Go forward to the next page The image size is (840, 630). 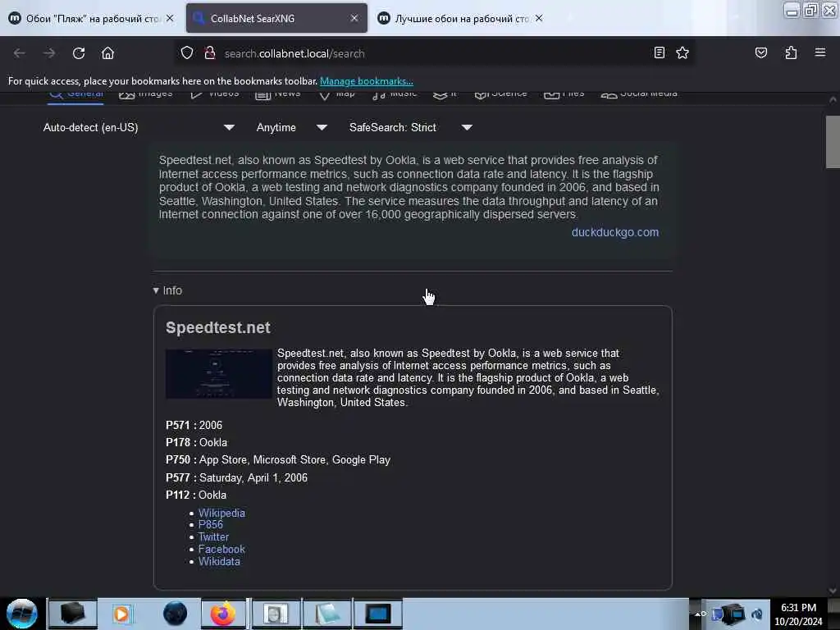click(x=49, y=53)
